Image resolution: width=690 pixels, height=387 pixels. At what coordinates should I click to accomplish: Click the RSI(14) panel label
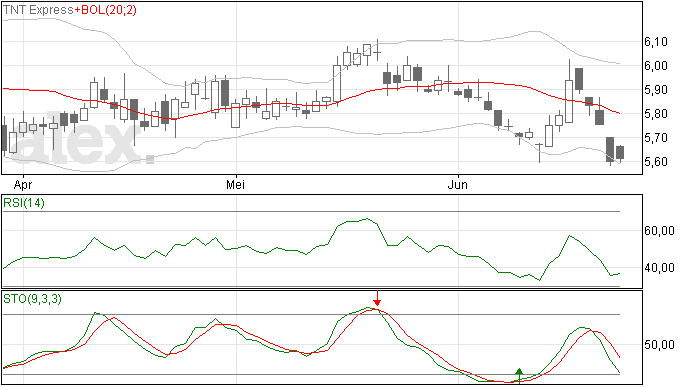coord(24,203)
